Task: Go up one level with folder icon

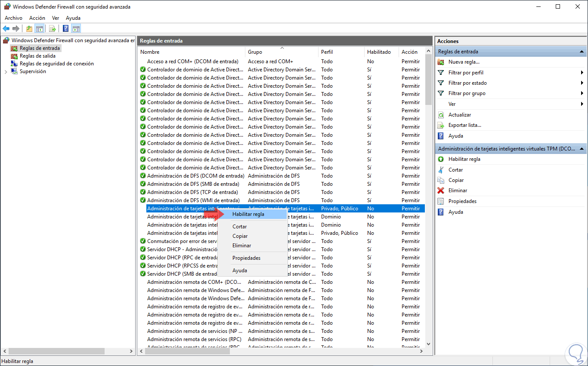Action: point(29,29)
